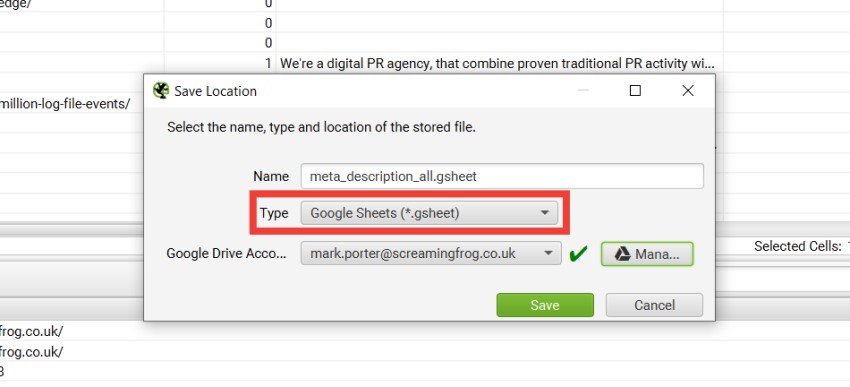The width and height of the screenshot is (850, 387).
Task: Close the Save Location dialog
Action: click(x=687, y=91)
